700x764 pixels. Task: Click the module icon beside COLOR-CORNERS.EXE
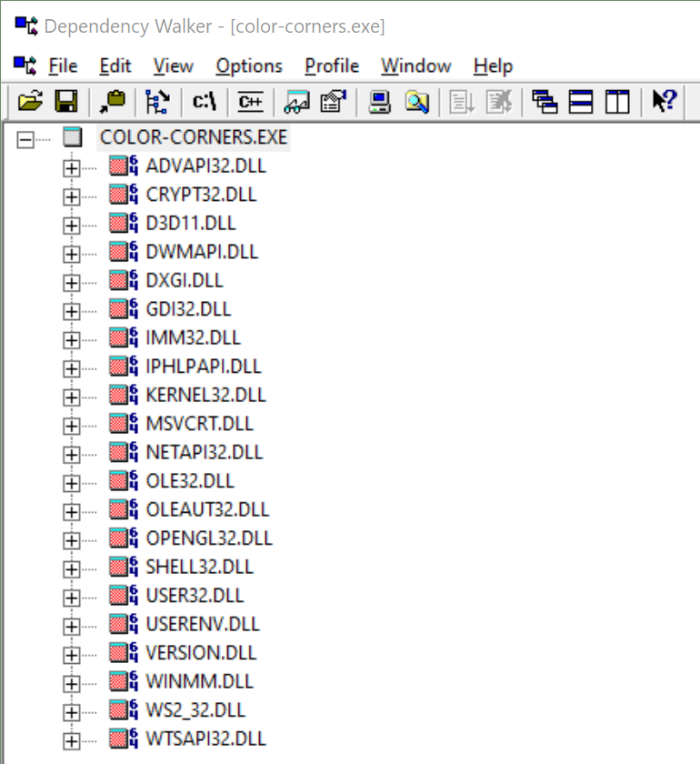click(x=73, y=137)
